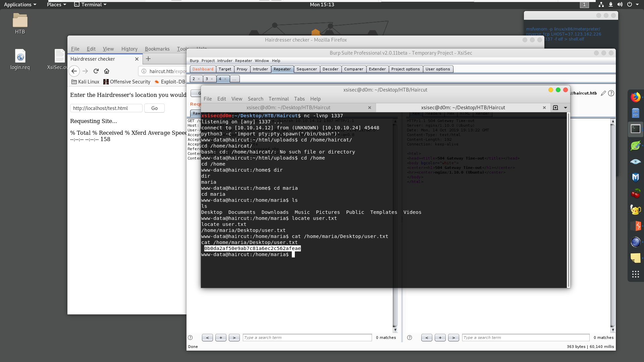This screenshot has height=362, width=644.
Task: Open Burp Suite from the dock
Action: coord(635,226)
